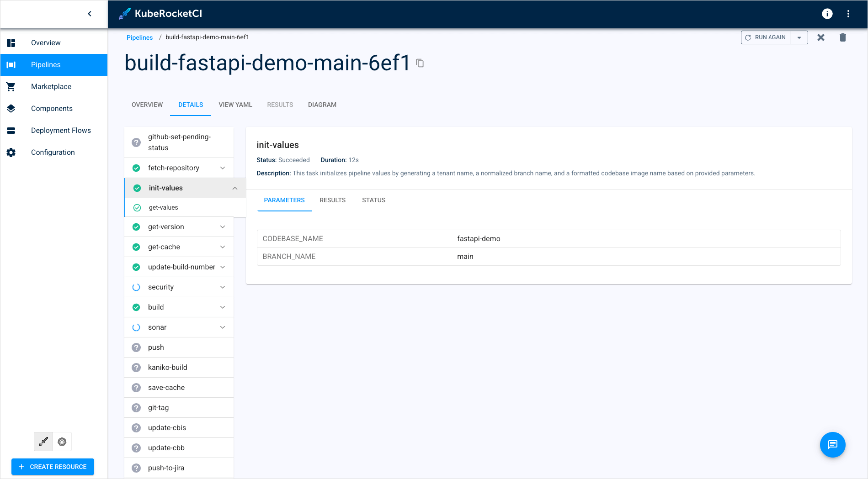
Task: Open the Run Again dropdown arrow
Action: click(x=799, y=37)
